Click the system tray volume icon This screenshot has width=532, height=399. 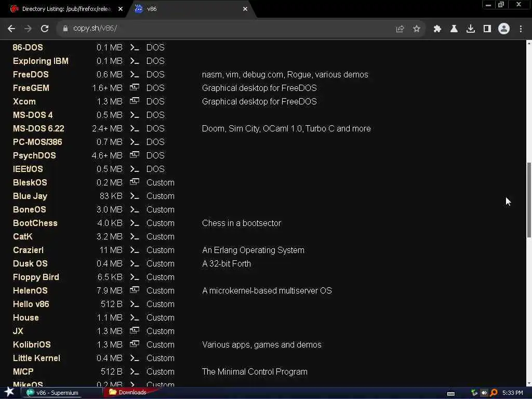484,393
